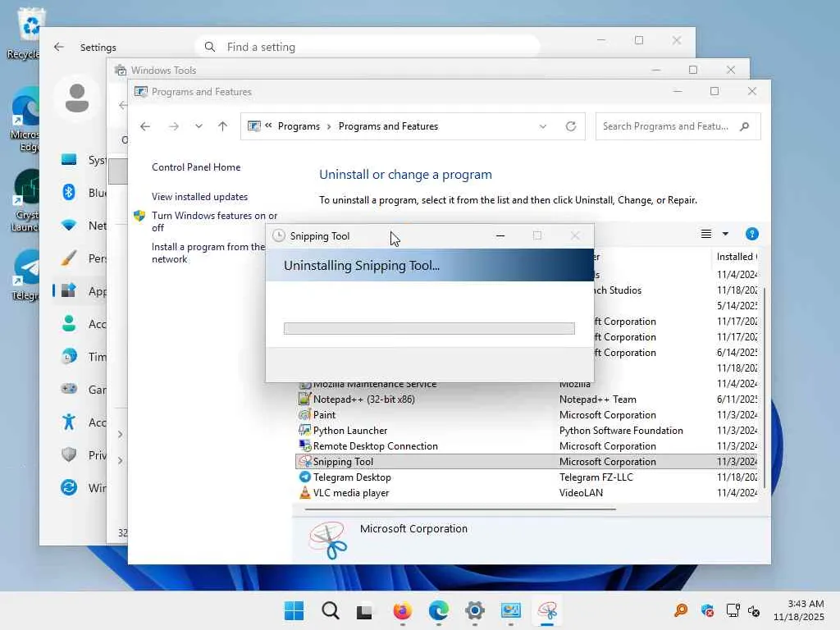Open Install a program from the network
Screen dimensions: 840x630
click(x=208, y=253)
